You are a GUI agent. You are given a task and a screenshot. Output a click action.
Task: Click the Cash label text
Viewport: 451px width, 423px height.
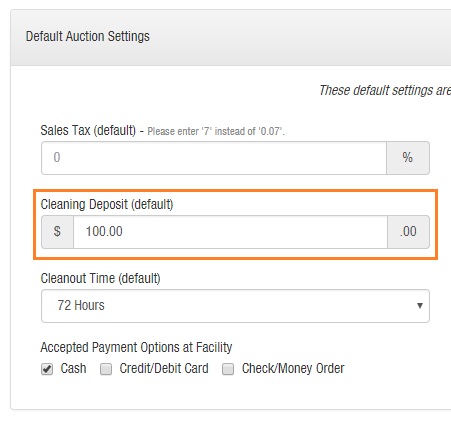[x=73, y=369]
